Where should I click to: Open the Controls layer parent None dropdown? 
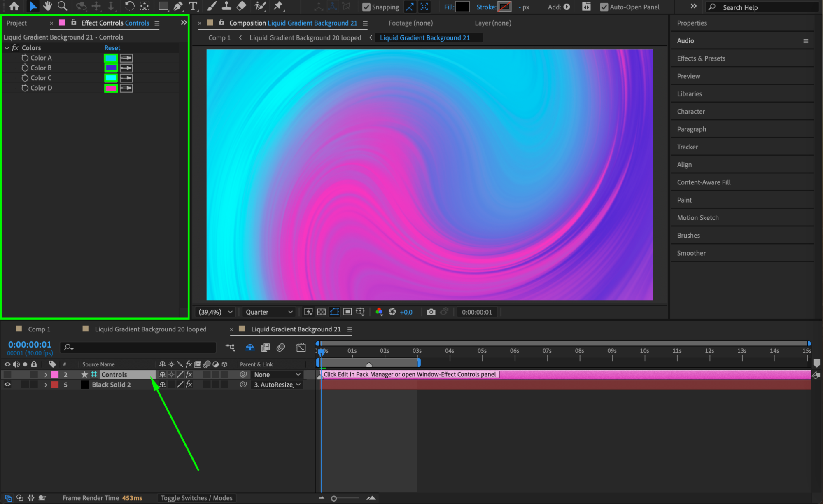[x=277, y=375]
